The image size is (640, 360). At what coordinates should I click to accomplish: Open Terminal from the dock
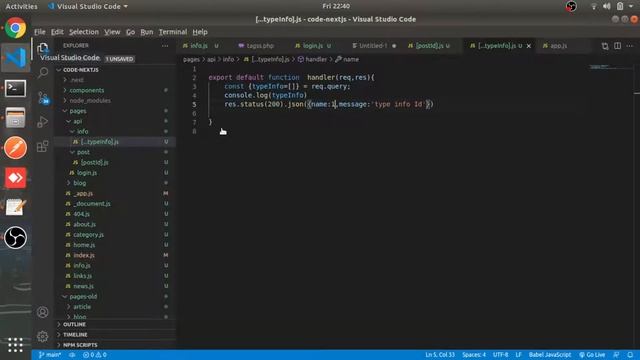pos(16,88)
